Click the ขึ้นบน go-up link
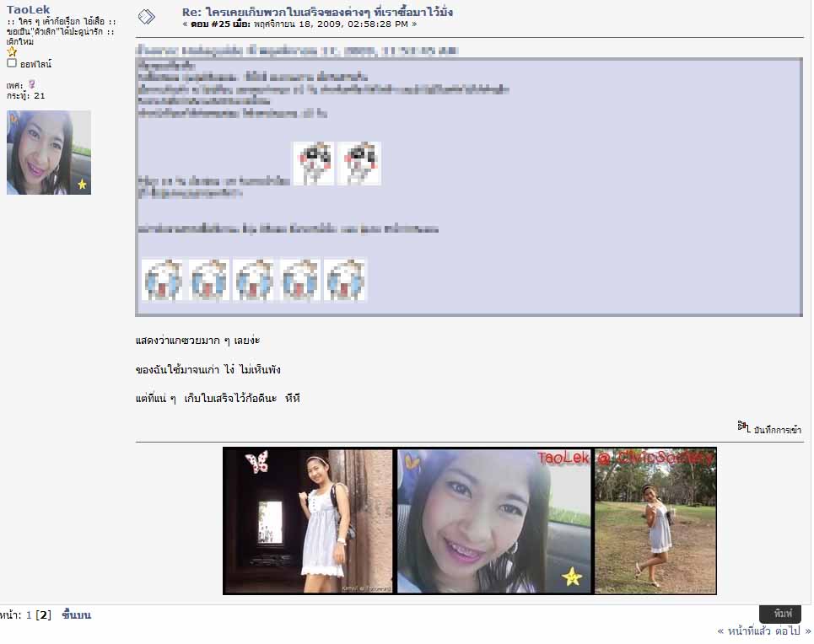 76,615
